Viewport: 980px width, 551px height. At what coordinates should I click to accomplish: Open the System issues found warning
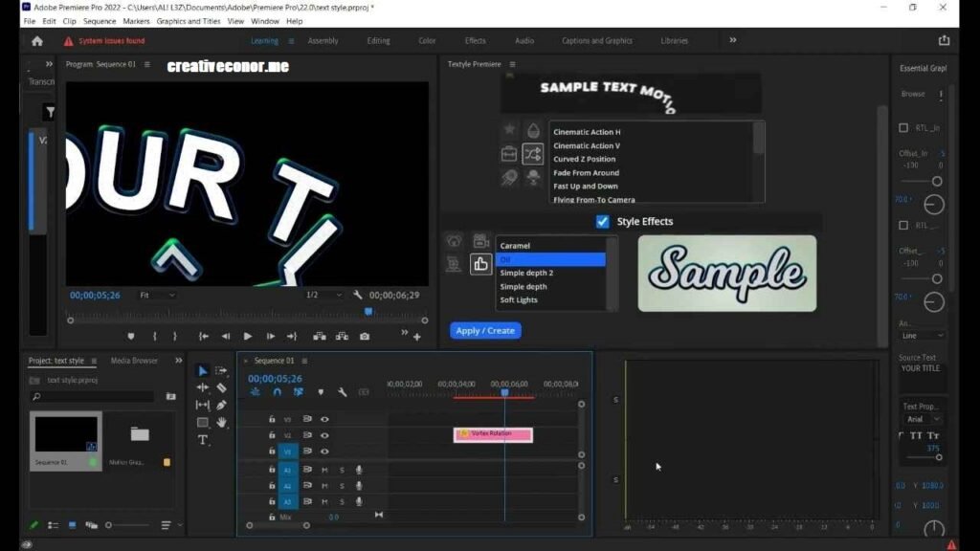pyautogui.click(x=104, y=41)
